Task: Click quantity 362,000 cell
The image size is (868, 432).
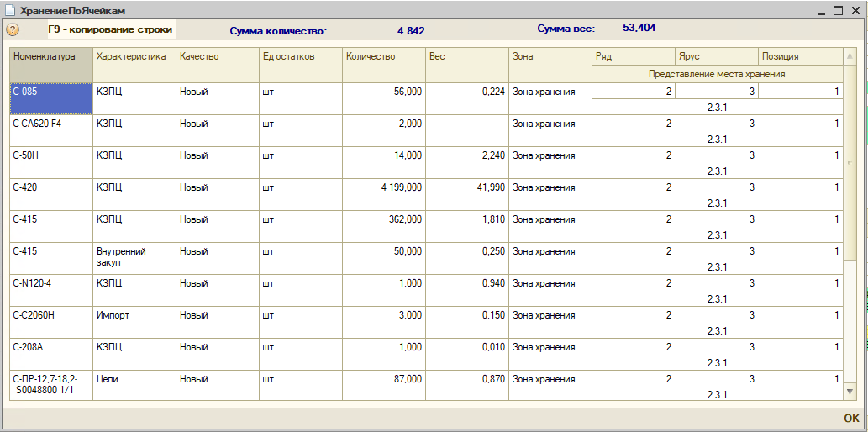Action: point(384,227)
